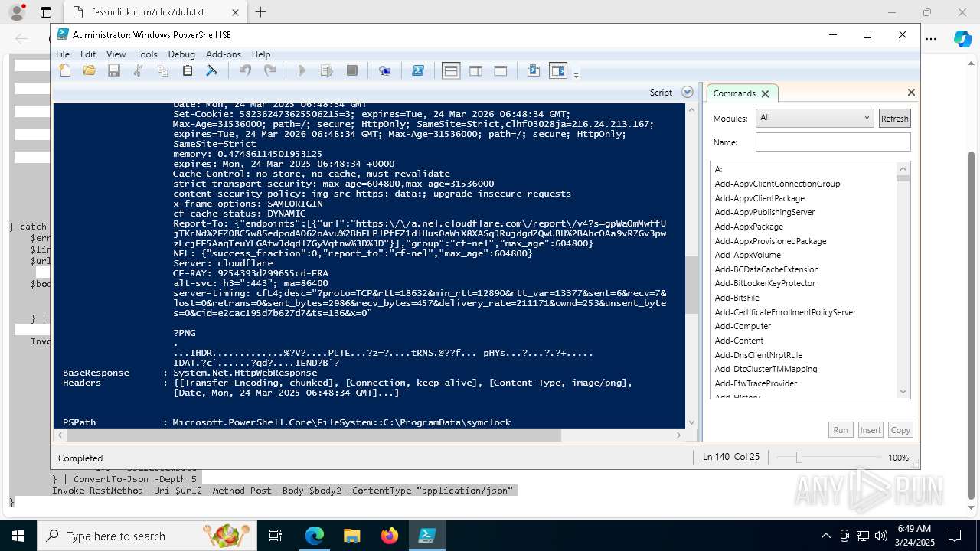Select Add-AppxPackage command
Screen dimensions: 980x551
[749, 227]
